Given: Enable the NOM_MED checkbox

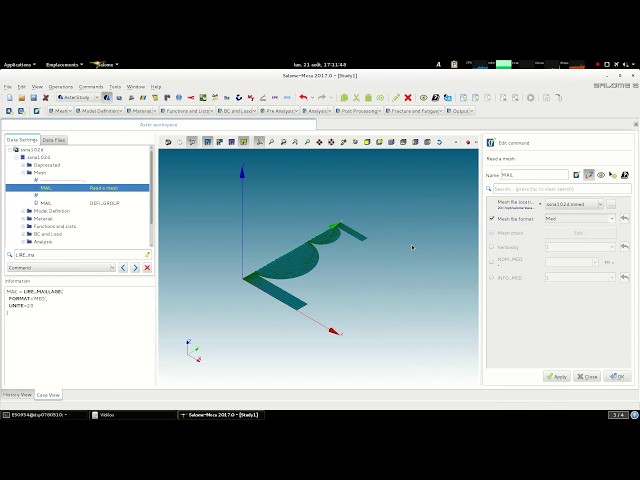Looking at the screenshot, I should [491, 262].
